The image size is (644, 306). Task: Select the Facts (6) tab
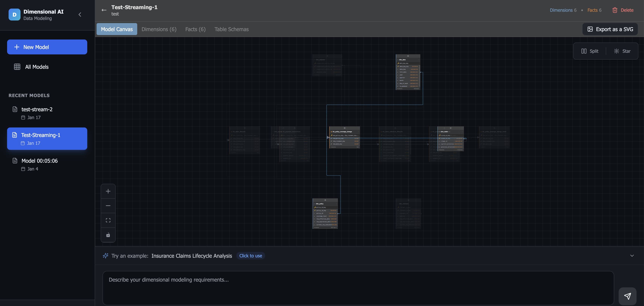click(x=195, y=29)
